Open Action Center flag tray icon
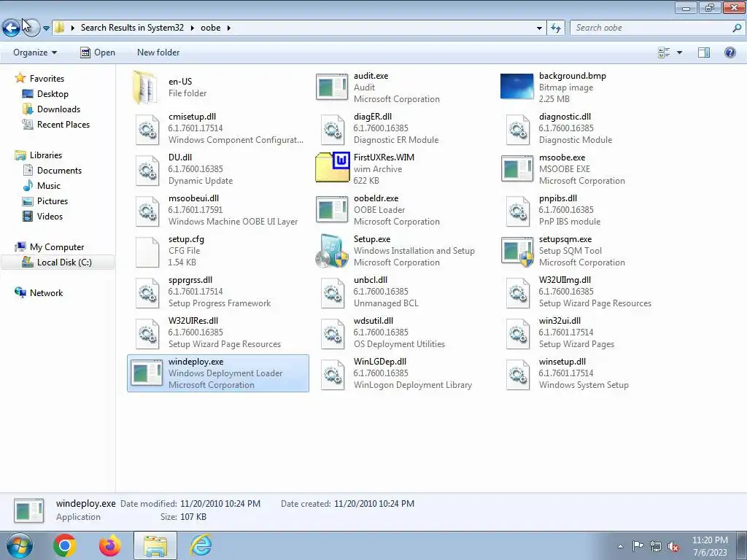Screen dimensions: 747x560 (638, 545)
